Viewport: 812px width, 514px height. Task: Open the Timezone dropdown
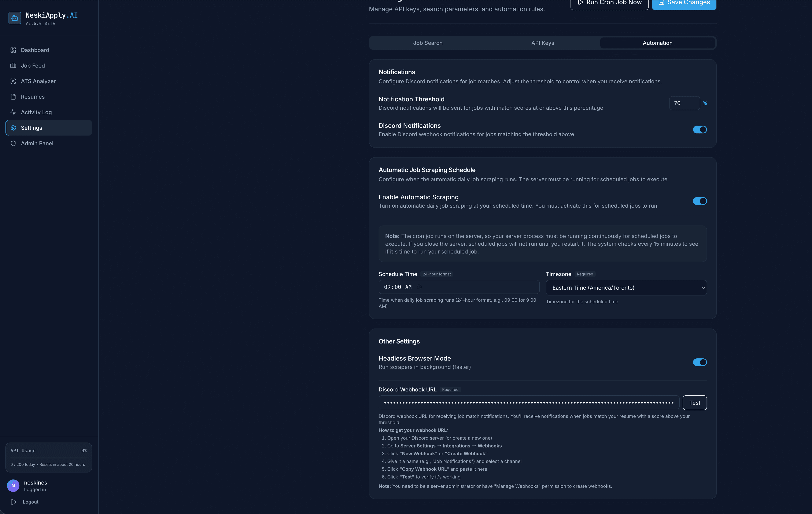point(626,287)
